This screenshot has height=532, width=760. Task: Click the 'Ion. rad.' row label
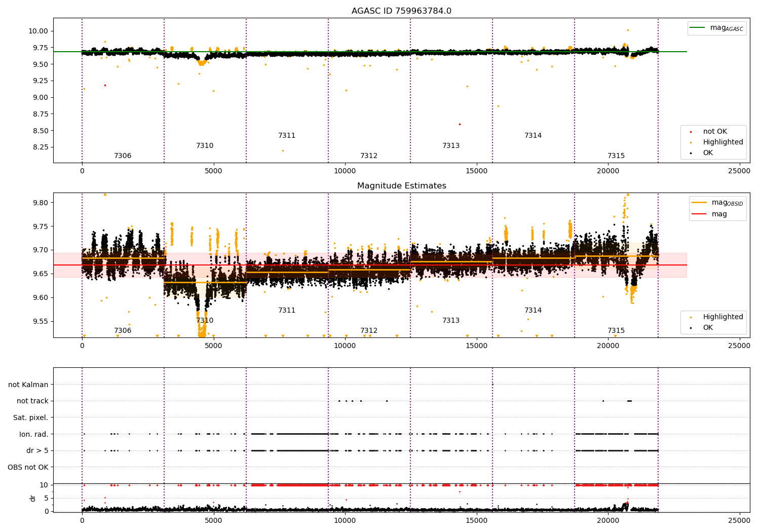point(34,434)
